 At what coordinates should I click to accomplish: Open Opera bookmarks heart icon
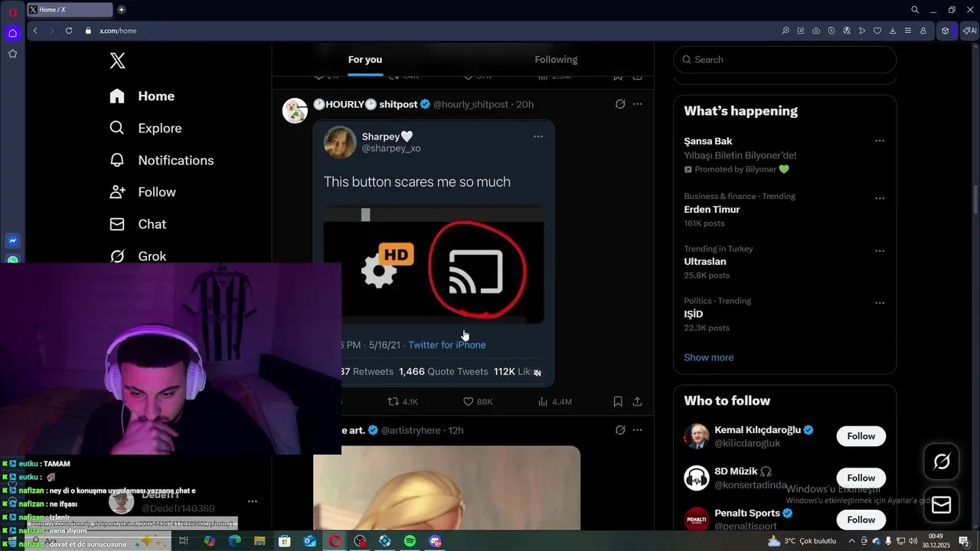(877, 31)
